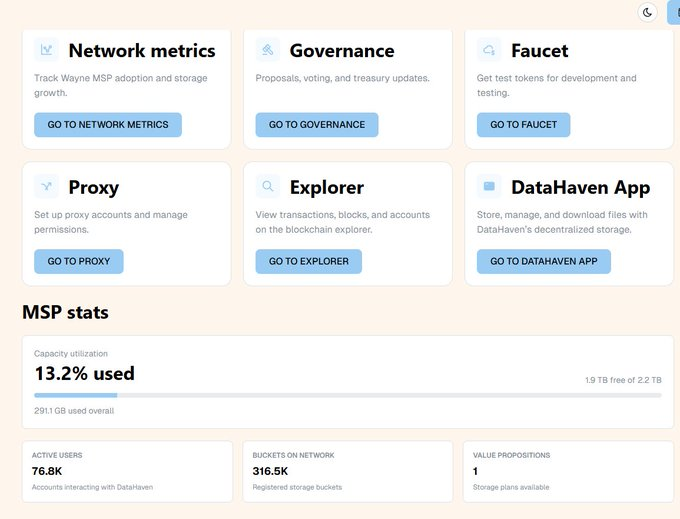Visit the Go to Faucet button
Image resolution: width=680 pixels, height=519 pixels.
point(523,125)
